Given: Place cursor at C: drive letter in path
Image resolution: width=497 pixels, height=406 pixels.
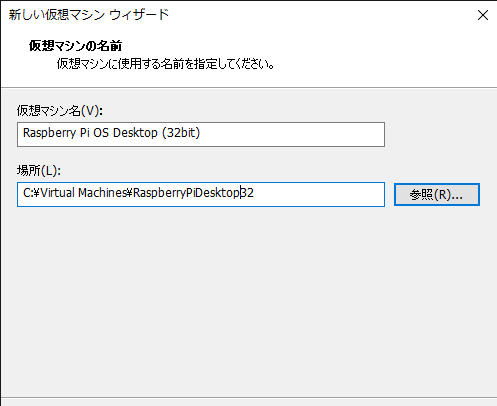Looking at the screenshot, I should (28, 193).
